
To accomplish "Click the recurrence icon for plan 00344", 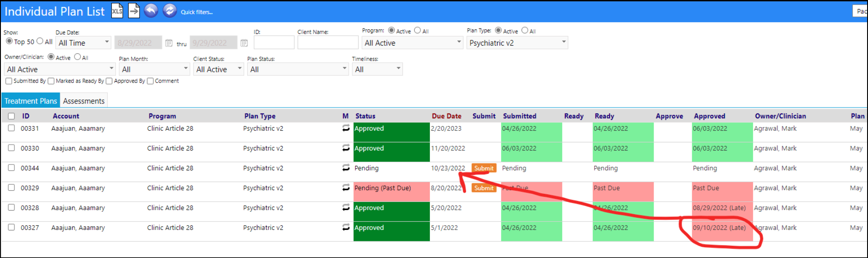I will [346, 168].
